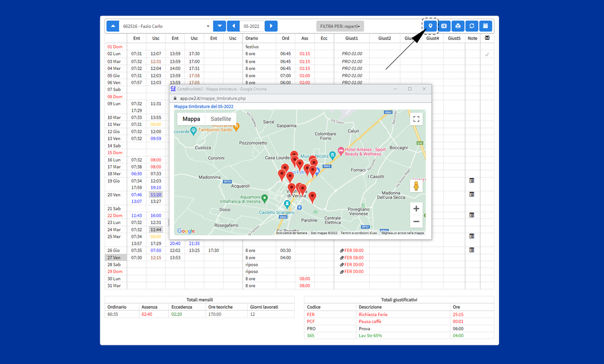Click the Aquamore Villafranca place marker
Screen dimensions: 604x364
265,197
